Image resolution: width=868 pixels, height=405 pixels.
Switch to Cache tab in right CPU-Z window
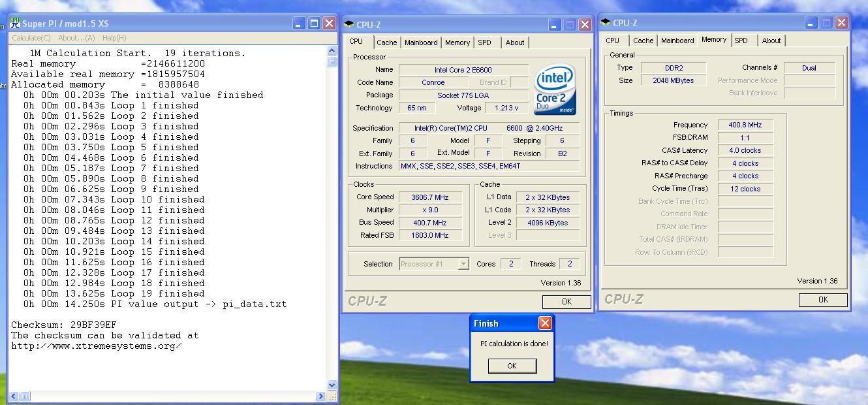click(643, 40)
